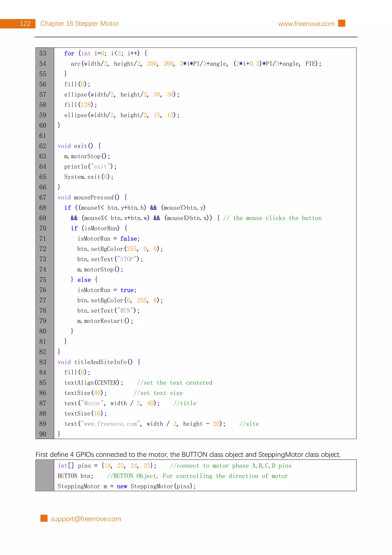
Task: Click the '//BUTTON Object, For controlling' comment
Action: 197,476
